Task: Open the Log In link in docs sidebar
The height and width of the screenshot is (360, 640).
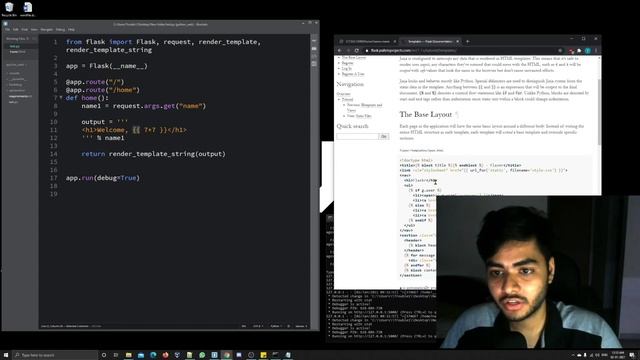Action: click(x=347, y=69)
